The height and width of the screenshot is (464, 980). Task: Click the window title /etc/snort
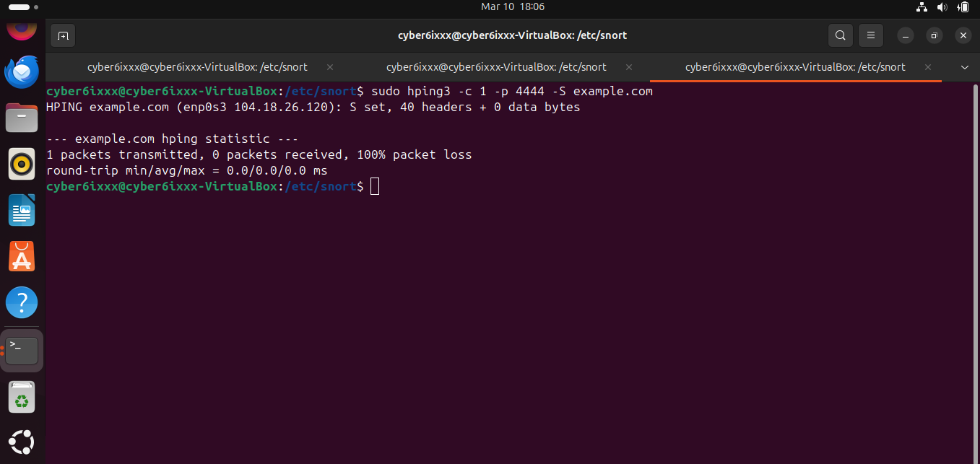pos(512,35)
